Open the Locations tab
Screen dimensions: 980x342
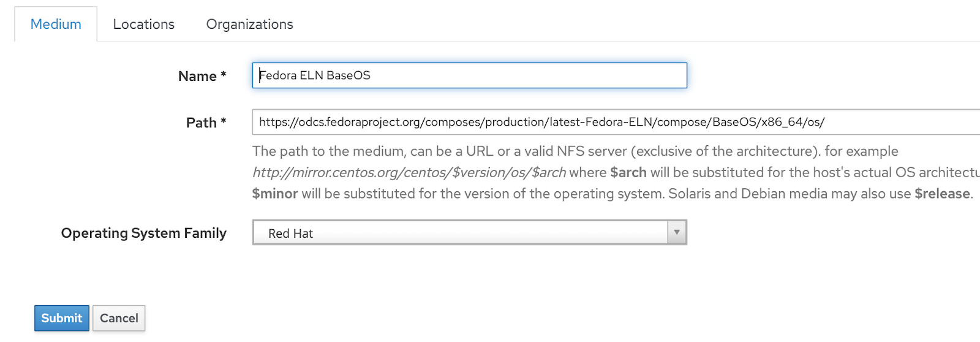[x=144, y=25]
